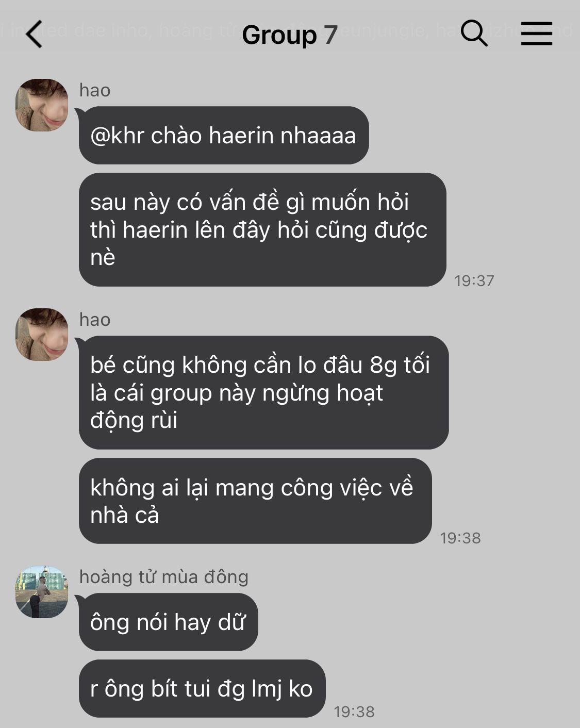
Task: Tap the 19:38 timestamp after the nhà cả bubble
Action: point(460,538)
